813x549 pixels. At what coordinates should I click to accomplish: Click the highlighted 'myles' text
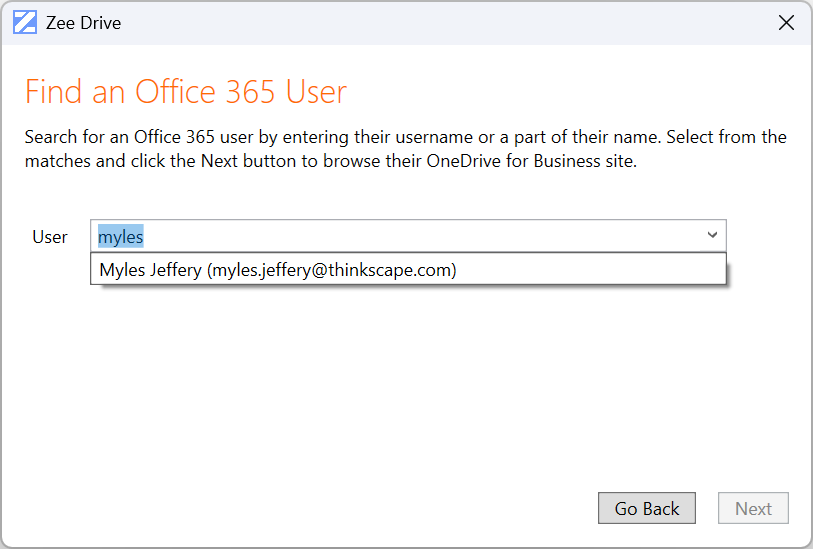[120, 237]
